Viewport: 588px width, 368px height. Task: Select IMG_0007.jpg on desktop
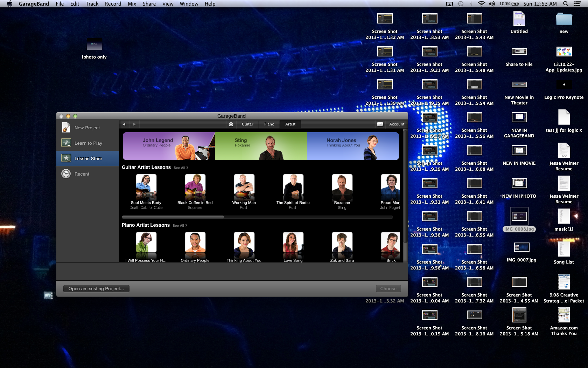coord(521,252)
